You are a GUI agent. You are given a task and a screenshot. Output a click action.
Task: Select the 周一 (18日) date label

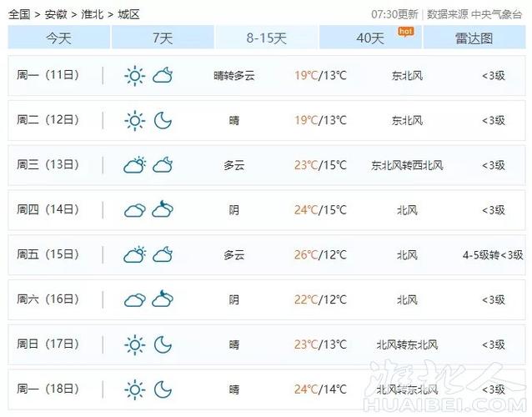click(48, 389)
